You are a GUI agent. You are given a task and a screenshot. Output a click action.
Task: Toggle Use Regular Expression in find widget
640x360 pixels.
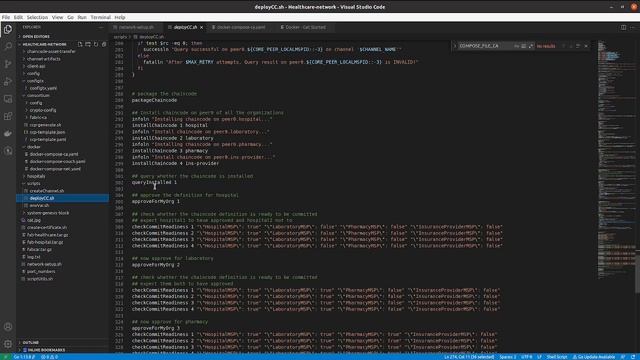click(x=531, y=46)
